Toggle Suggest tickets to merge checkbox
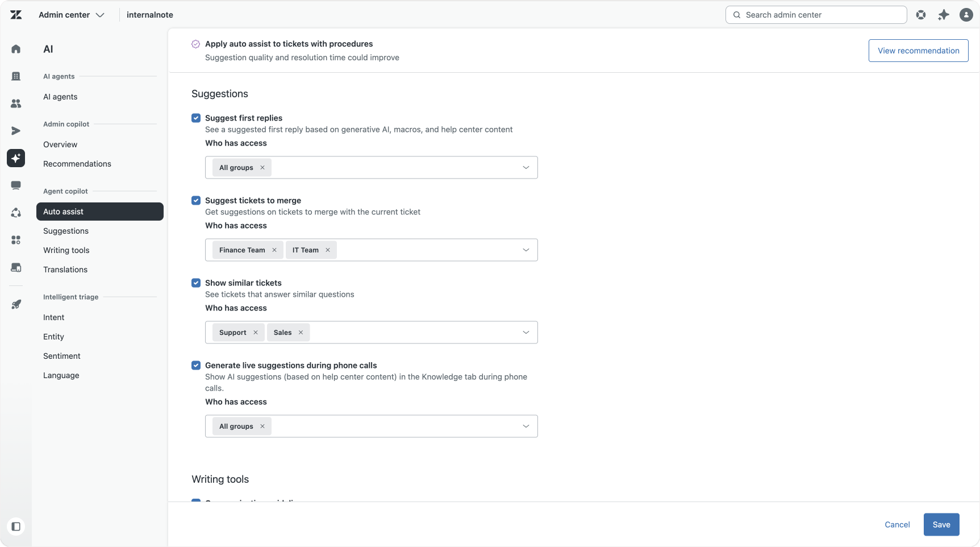The height and width of the screenshot is (547, 980). (196, 201)
